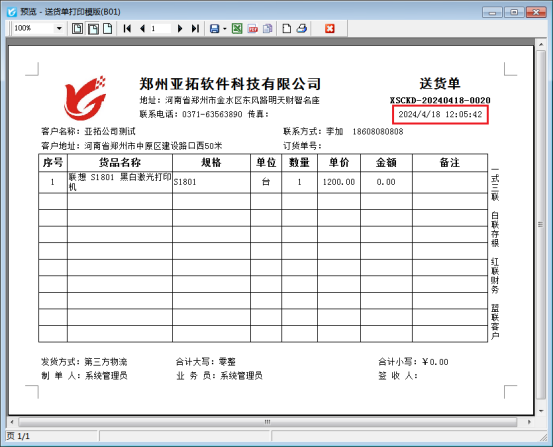Go to previous page
The width and height of the screenshot is (553, 447).
[x=142, y=28]
